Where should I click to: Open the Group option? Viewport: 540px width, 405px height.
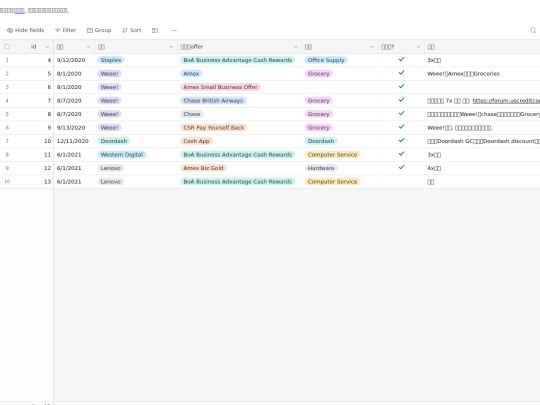[x=99, y=30]
